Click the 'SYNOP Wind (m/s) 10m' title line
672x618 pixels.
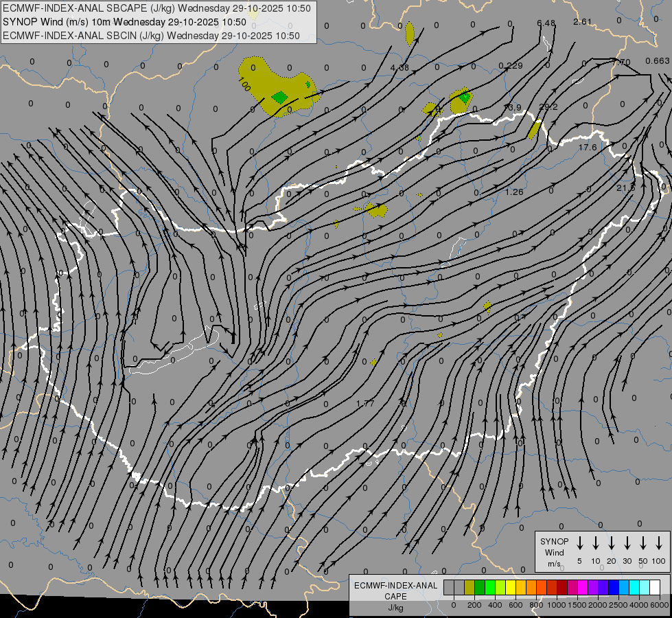[124, 22]
